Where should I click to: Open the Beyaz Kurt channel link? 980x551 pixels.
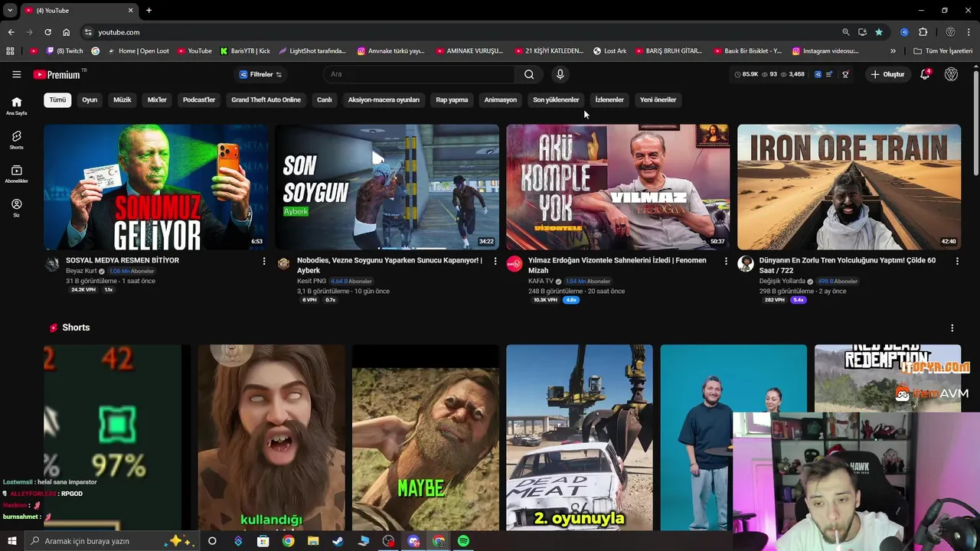coord(81,271)
